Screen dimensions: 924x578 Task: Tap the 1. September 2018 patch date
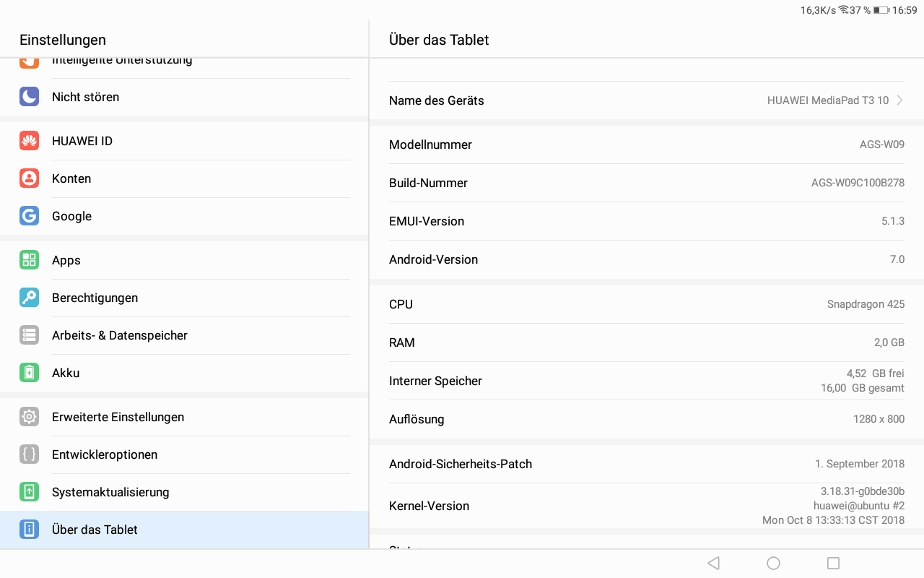click(x=860, y=464)
